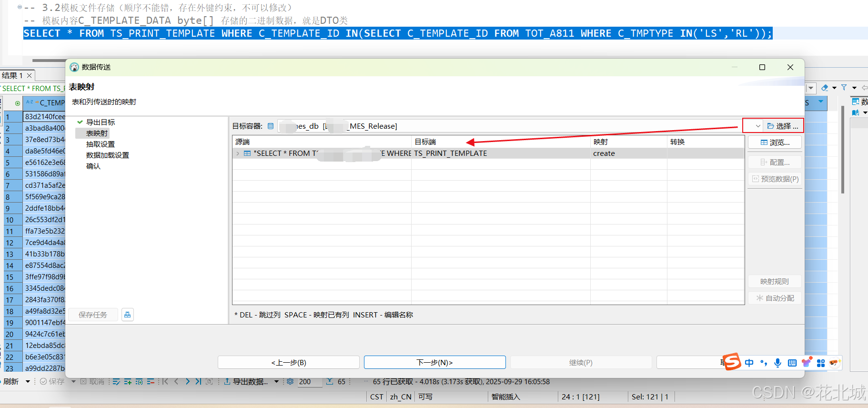Click the 转换 column header
868x408 pixels.
pyautogui.click(x=706, y=142)
